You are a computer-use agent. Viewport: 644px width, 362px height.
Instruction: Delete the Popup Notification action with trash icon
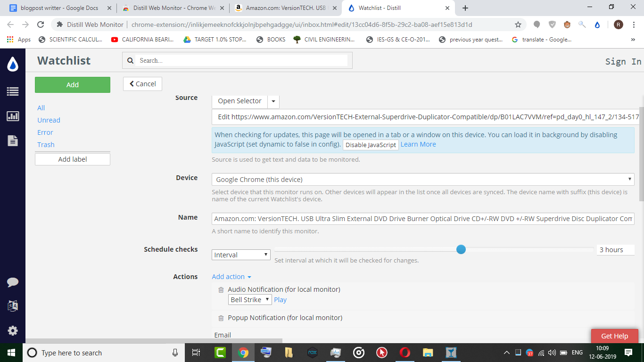coord(221,318)
